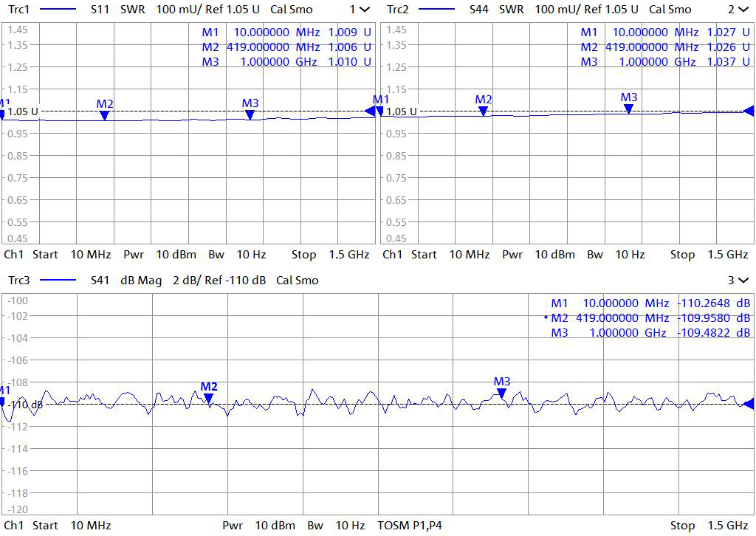The width and height of the screenshot is (756, 536).
Task: Pick marker M2 on the S41 trace
Action: coord(209,397)
